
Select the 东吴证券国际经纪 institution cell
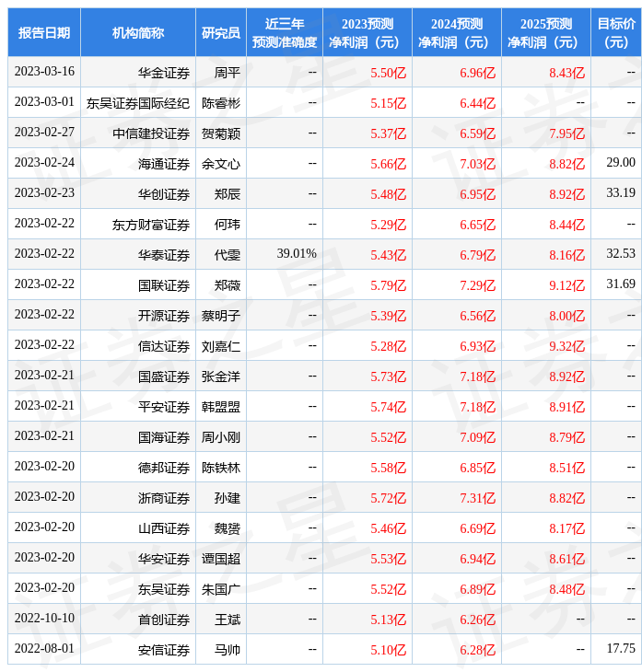pos(137,103)
